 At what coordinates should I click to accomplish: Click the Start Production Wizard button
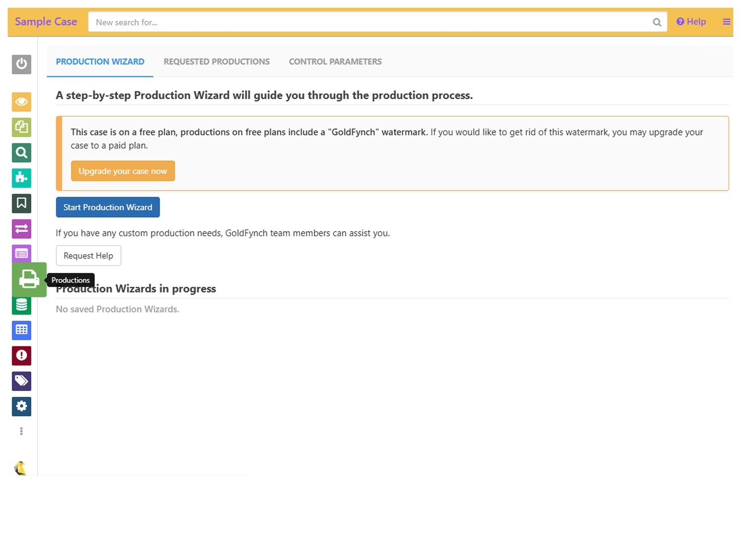point(108,207)
